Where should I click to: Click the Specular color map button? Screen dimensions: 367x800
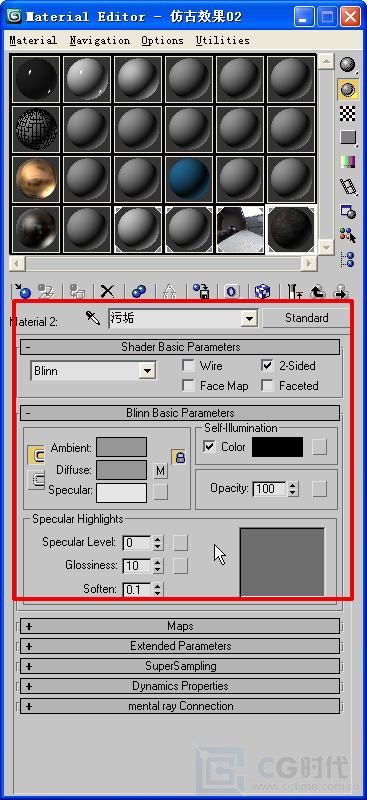click(x=161, y=492)
